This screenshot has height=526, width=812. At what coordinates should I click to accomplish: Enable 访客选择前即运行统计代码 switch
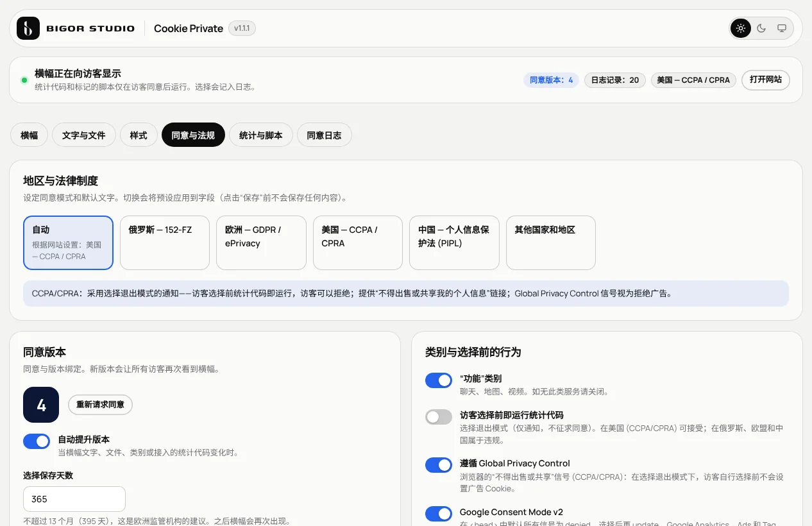point(439,417)
